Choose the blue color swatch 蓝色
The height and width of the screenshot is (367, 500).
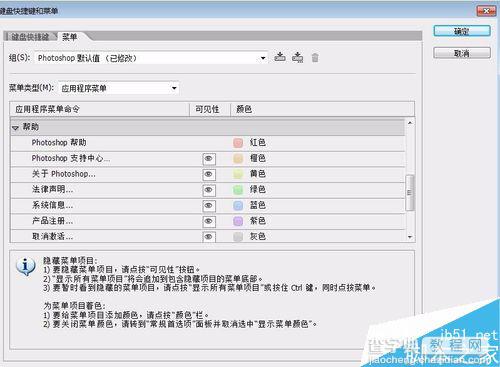[238, 205]
